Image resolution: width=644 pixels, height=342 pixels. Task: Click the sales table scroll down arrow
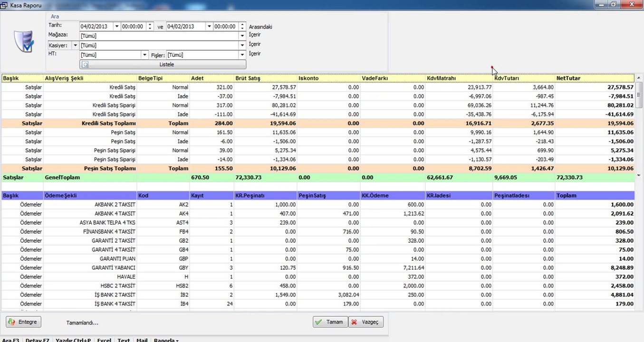coord(639,175)
